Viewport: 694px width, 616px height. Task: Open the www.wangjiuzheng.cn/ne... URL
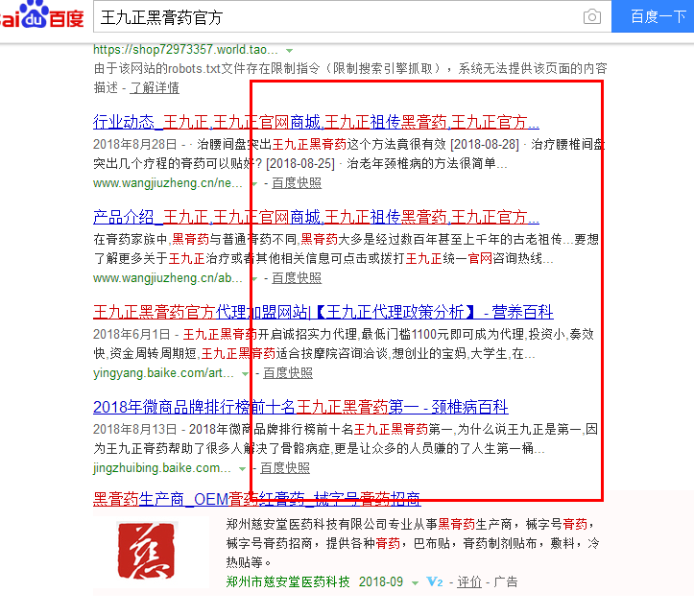[168, 182]
